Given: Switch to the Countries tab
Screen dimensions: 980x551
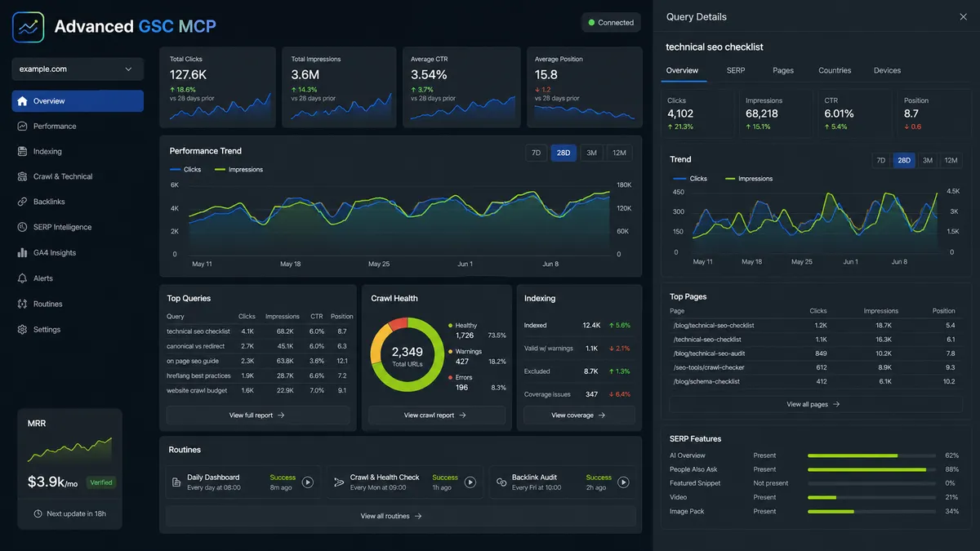Looking at the screenshot, I should pyautogui.click(x=835, y=71).
